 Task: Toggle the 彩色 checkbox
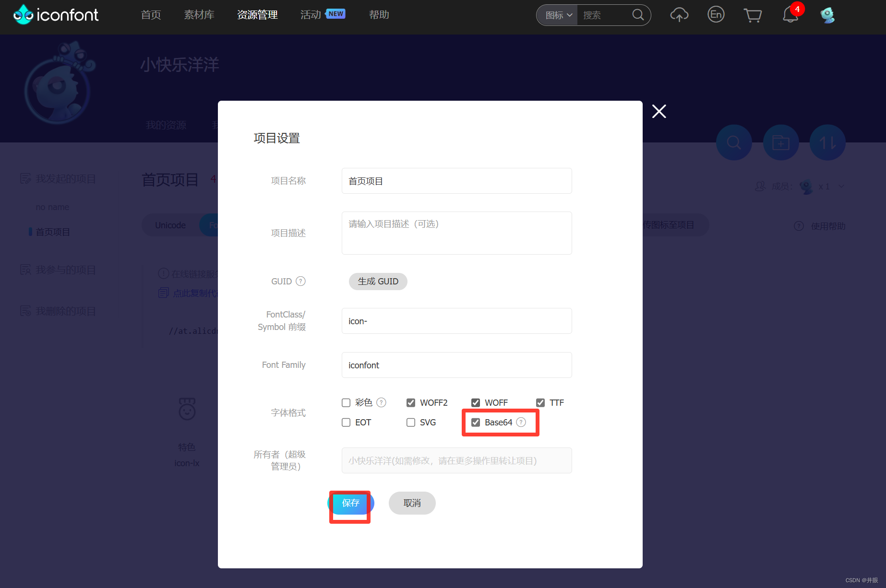pos(346,402)
